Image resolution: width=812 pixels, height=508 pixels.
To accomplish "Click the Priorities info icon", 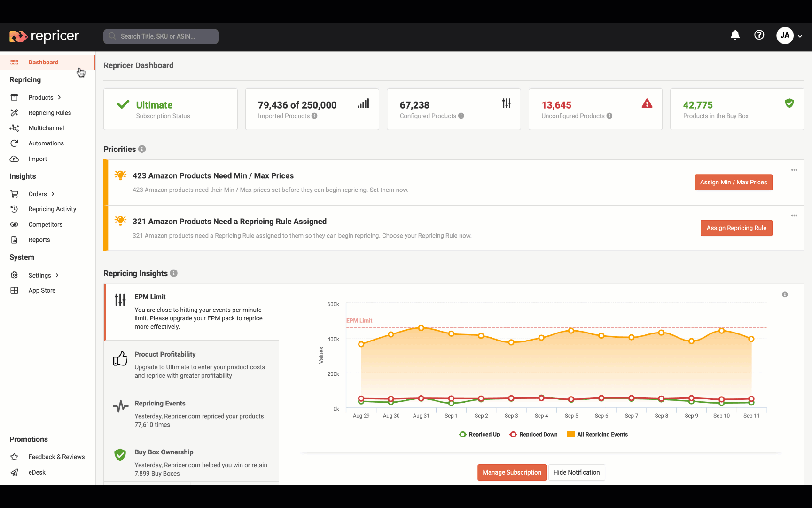I will [142, 149].
